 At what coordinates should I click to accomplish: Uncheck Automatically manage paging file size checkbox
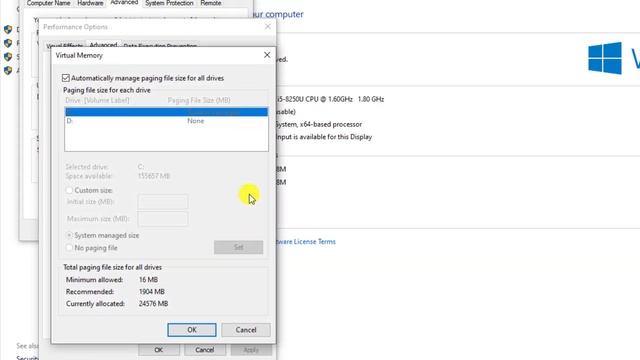[66, 78]
